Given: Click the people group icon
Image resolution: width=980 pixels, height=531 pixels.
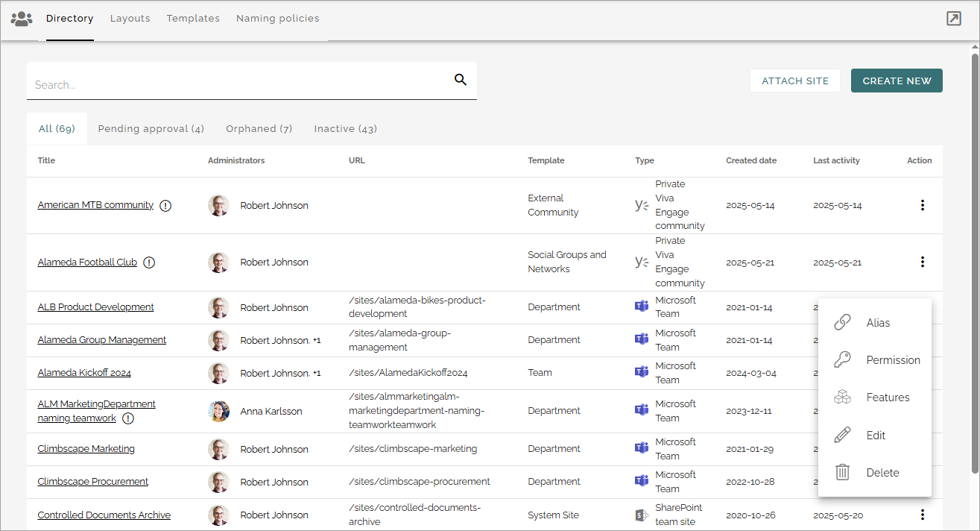Looking at the screenshot, I should coord(22,19).
